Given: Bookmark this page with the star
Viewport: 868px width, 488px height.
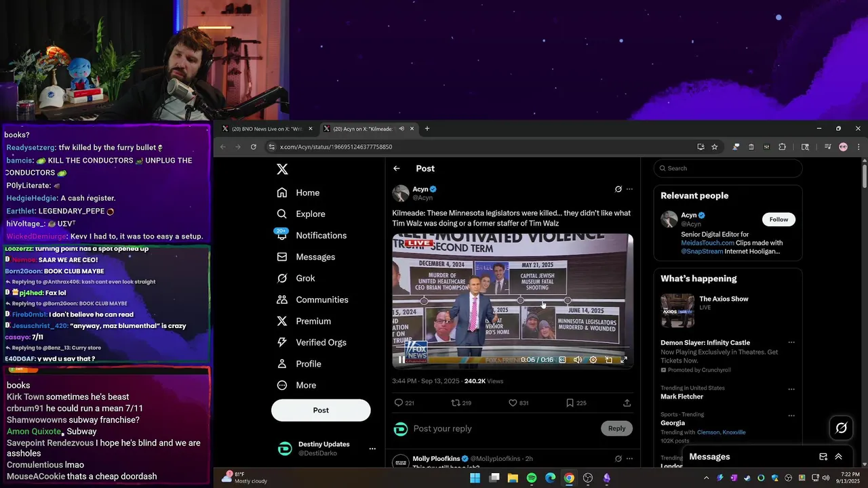Looking at the screenshot, I should (714, 146).
